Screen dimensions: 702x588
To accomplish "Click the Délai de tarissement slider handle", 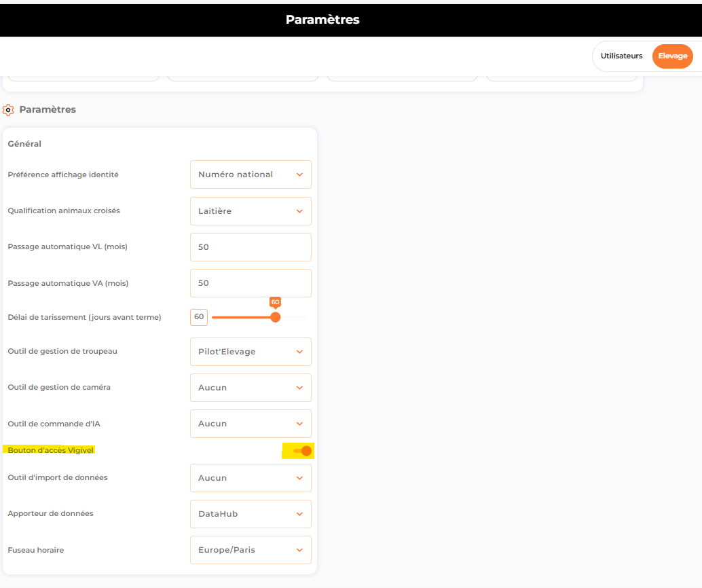I will [x=276, y=317].
